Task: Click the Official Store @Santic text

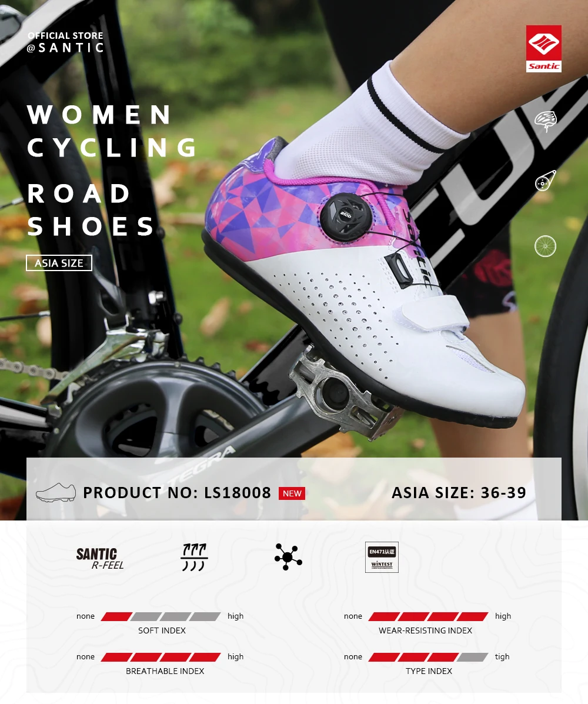Action: pos(65,42)
